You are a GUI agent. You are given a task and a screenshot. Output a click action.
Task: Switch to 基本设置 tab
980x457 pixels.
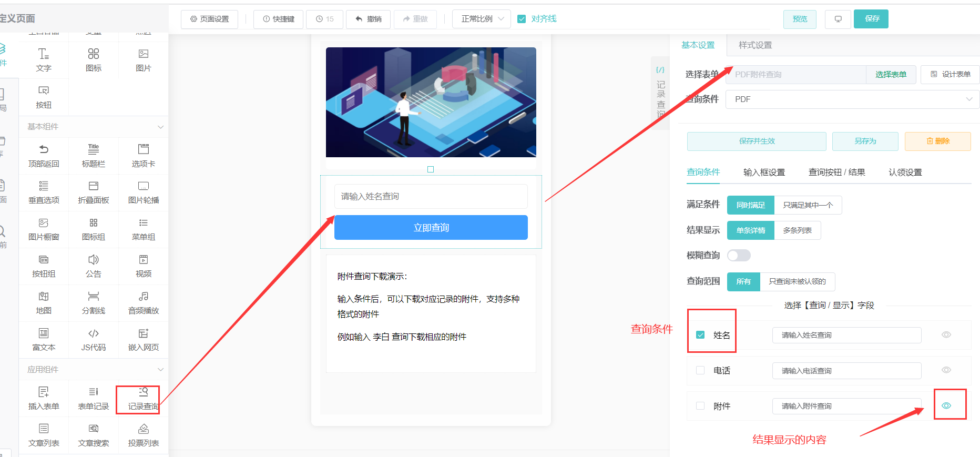click(x=698, y=45)
